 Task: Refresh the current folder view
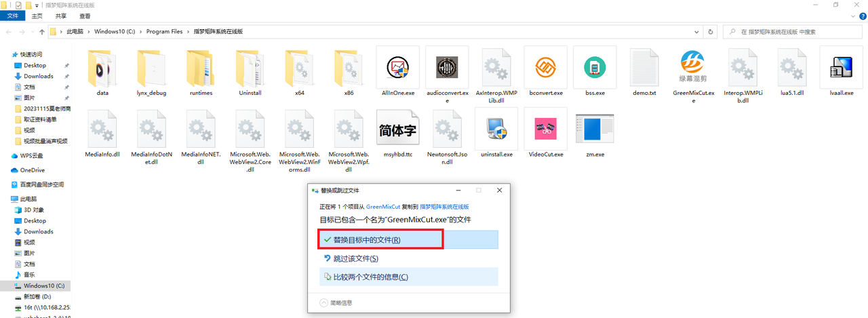pos(710,31)
